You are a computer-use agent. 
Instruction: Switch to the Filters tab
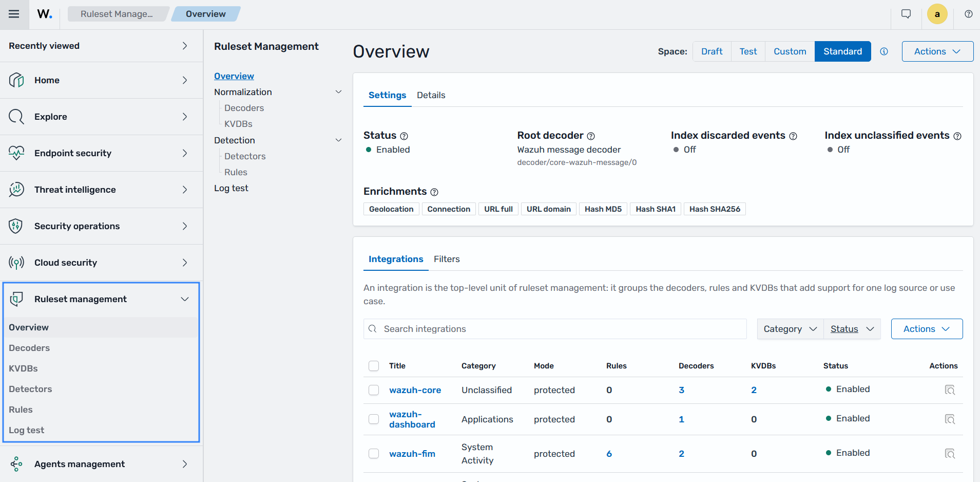[x=447, y=259]
